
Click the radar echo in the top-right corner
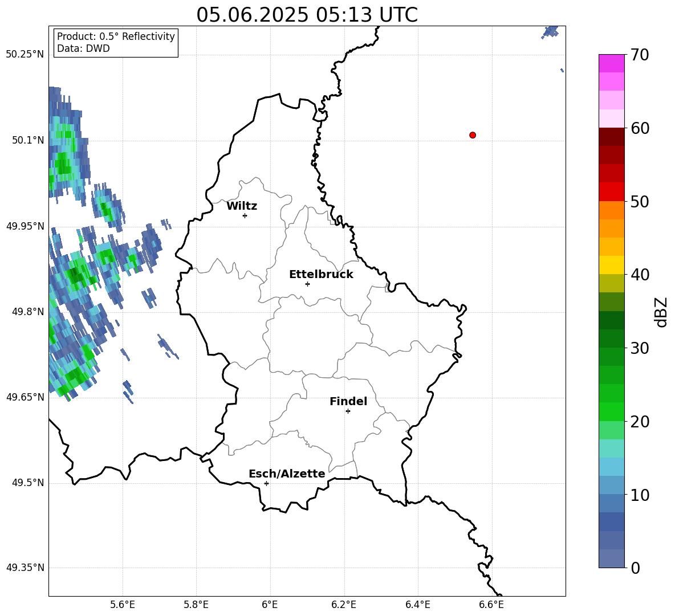click(550, 31)
